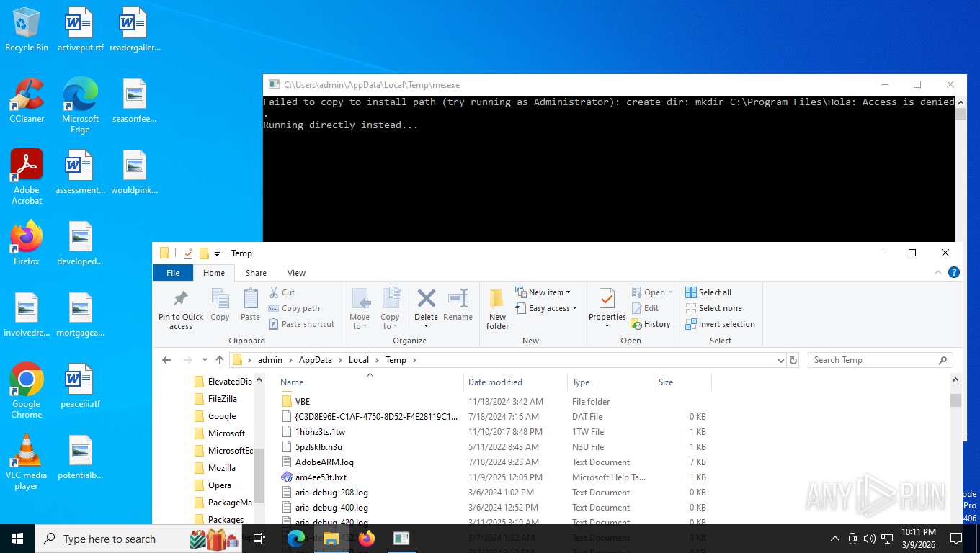Open the File ribbon tab
Image resolution: width=980 pixels, height=553 pixels.
[173, 273]
